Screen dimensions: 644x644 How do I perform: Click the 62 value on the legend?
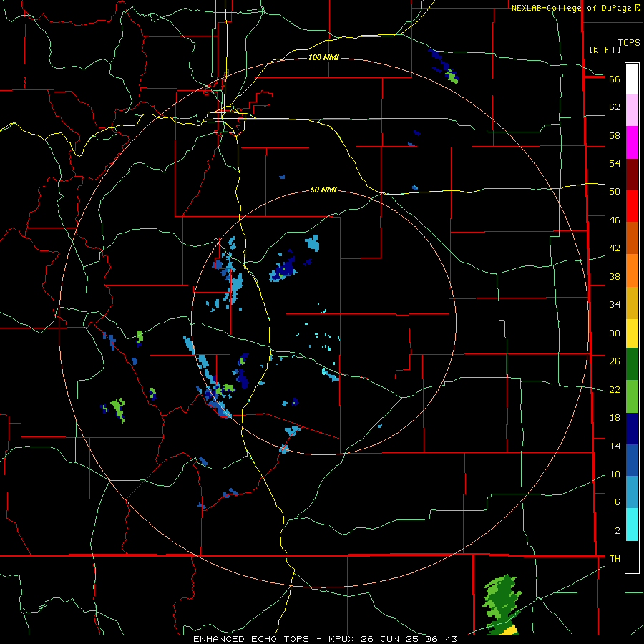click(x=615, y=107)
